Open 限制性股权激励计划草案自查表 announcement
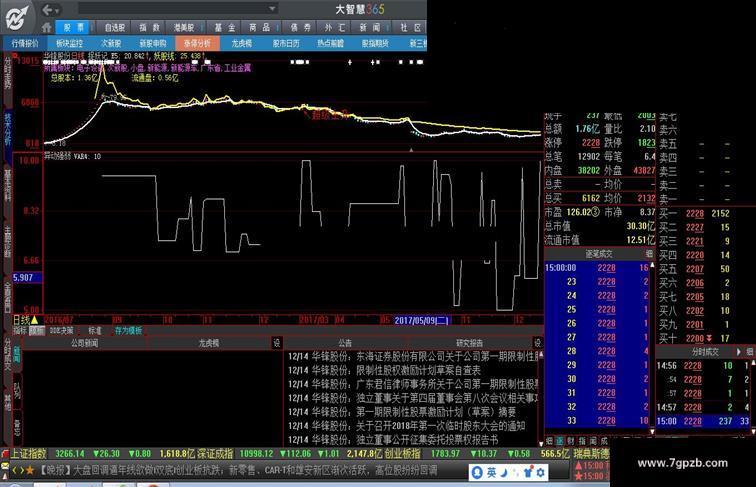This screenshot has height=487, width=756. pos(418,370)
